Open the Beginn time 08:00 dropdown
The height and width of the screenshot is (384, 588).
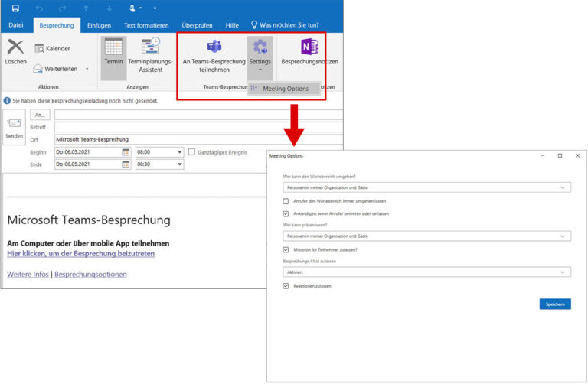tap(180, 152)
